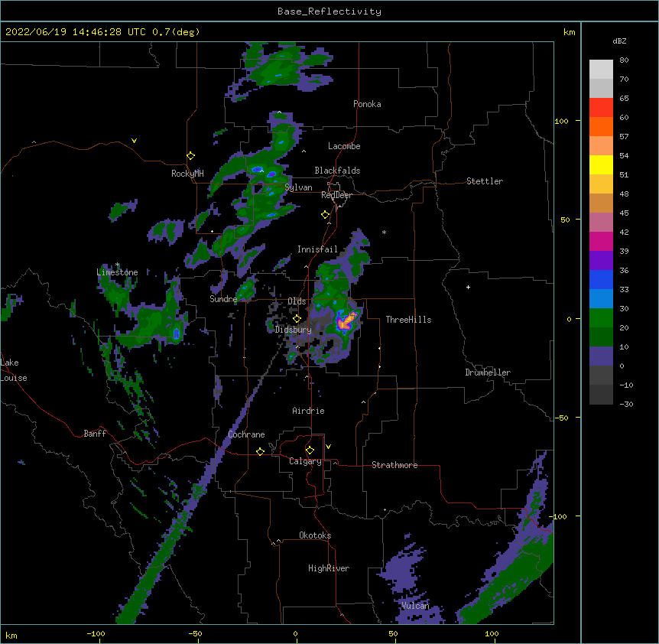The width and height of the screenshot is (659, 644).
Task: Click the yellow diamond marker below RedDeer
Action: (325, 215)
